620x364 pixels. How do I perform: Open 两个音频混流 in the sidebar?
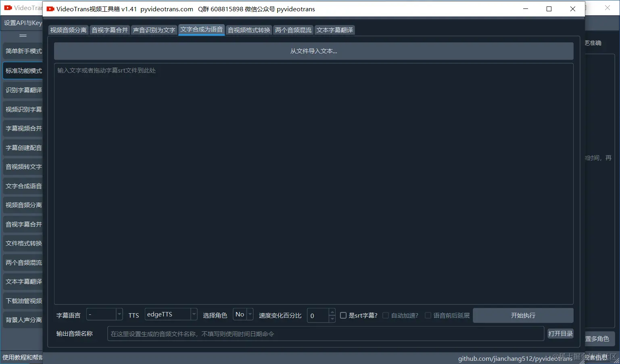[23, 262]
